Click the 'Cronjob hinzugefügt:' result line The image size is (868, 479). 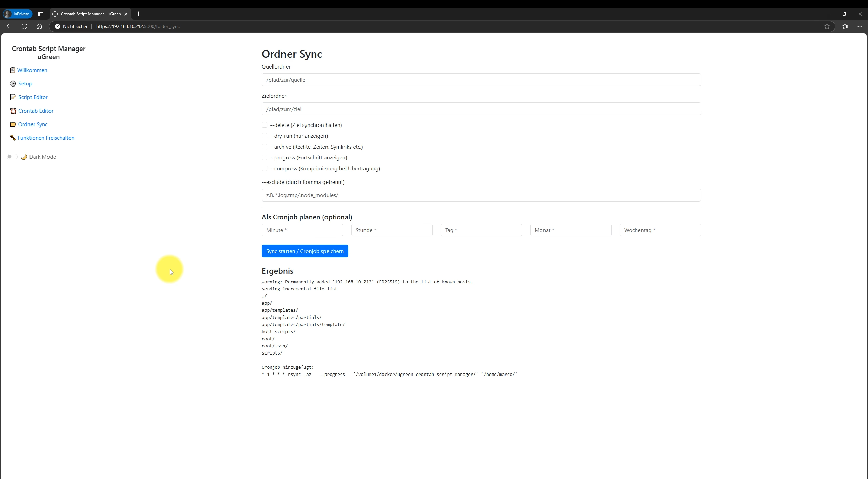pyautogui.click(x=288, y=367)
